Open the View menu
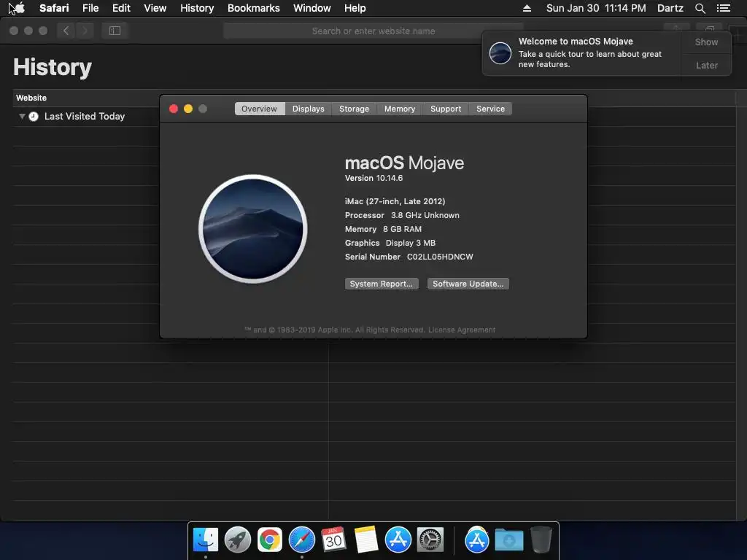Image resolution: width=747 pixels, height=560 pixels. [x=155, y=8]
